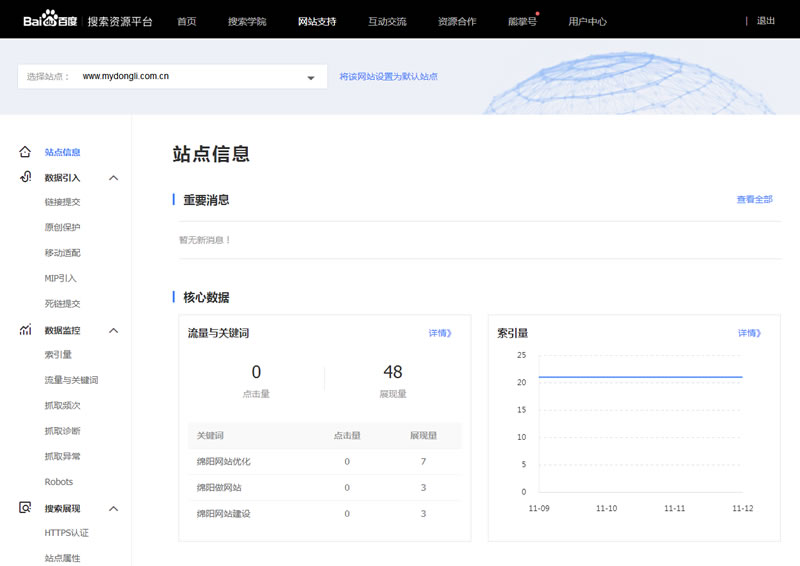Collapse the 搜索展现 section chevron
The width and height of the screenshot is (800, 566).
pyautogui.click(x=114, y=508)
